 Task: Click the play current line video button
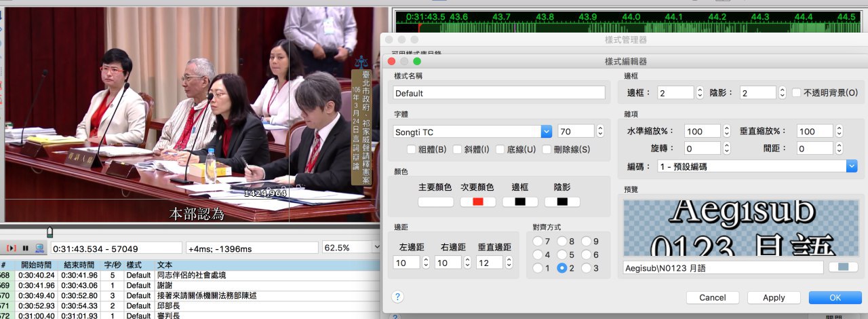[x=12, y=248]
